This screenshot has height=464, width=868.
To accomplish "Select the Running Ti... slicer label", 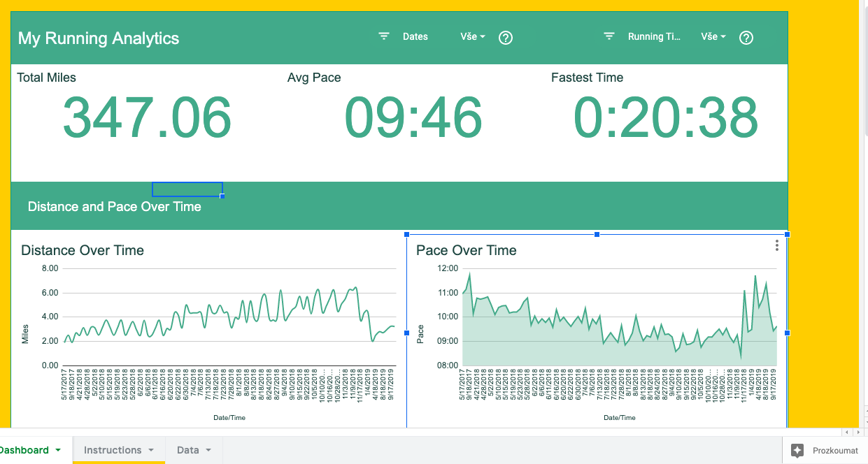I will 654,36.
